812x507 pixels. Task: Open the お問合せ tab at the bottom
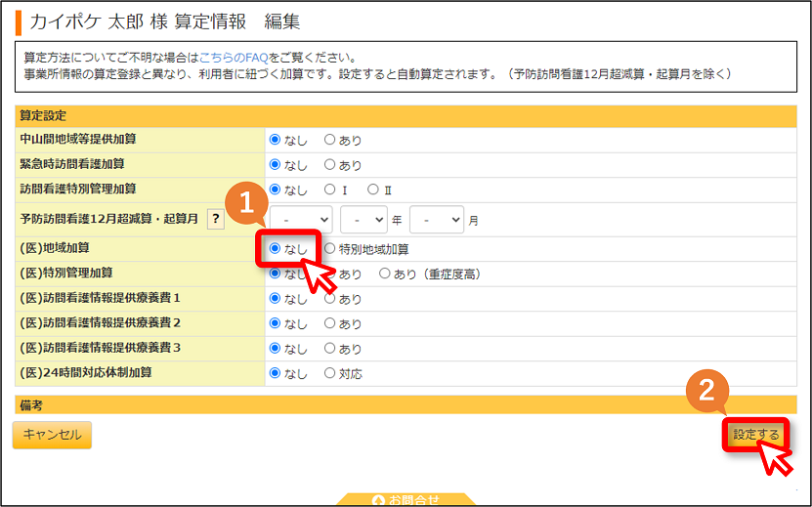406,500
